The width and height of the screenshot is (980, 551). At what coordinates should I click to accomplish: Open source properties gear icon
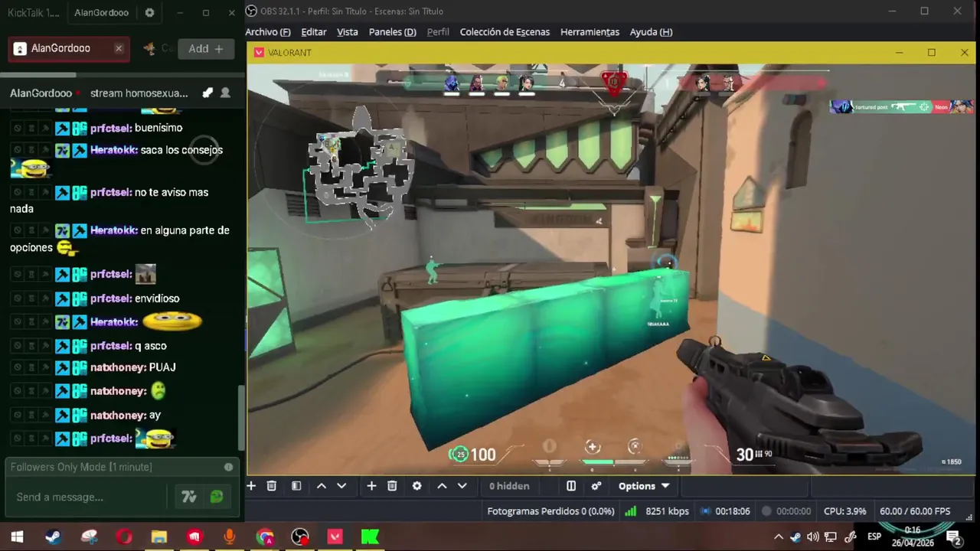[416, 486]
